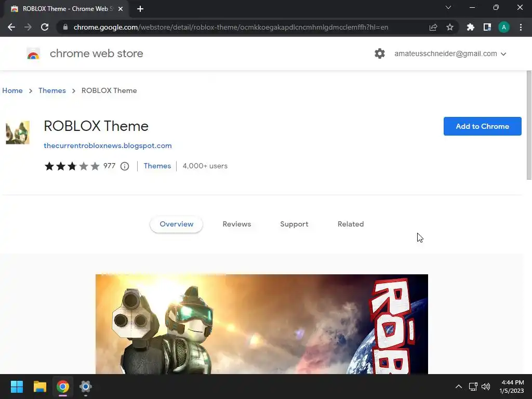Toggle the Chrome side panel icon
Image resolution: width=532 pixels, height=399 pixels.
tap(487, 27)
